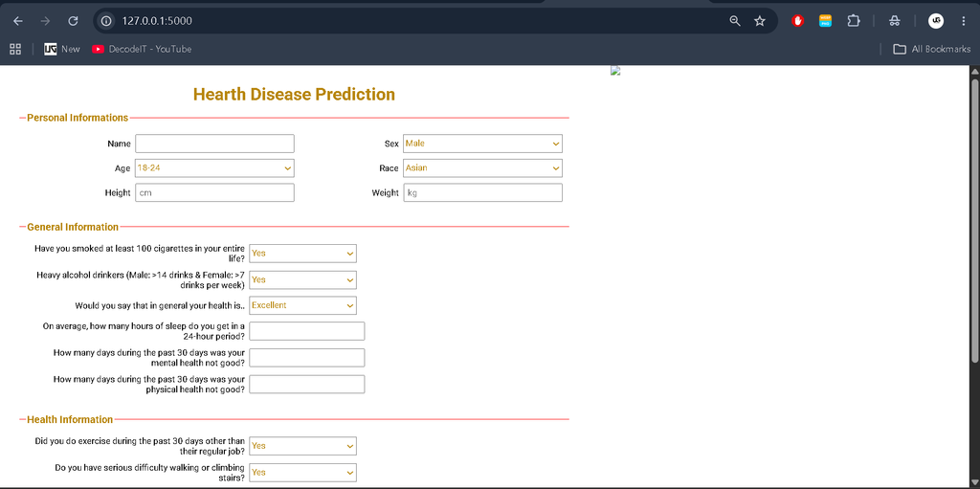Open the Age dropdown
The height and width of the screenshot is (489, 980).
point(214,168)
